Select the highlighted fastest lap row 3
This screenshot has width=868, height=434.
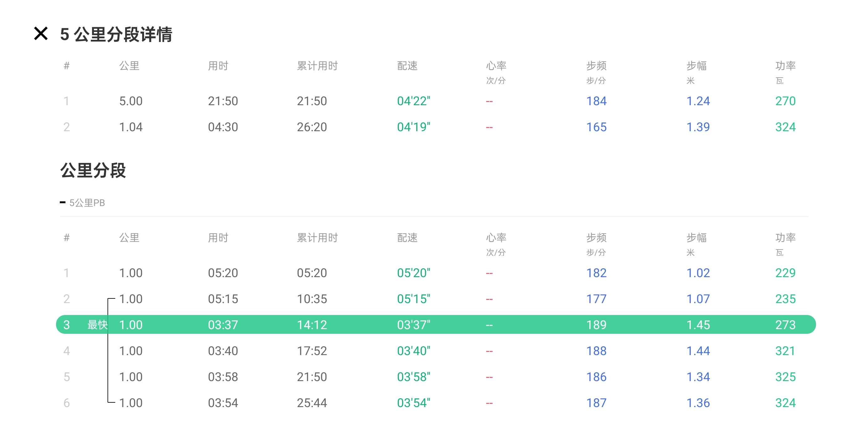[x=435, y=324]
